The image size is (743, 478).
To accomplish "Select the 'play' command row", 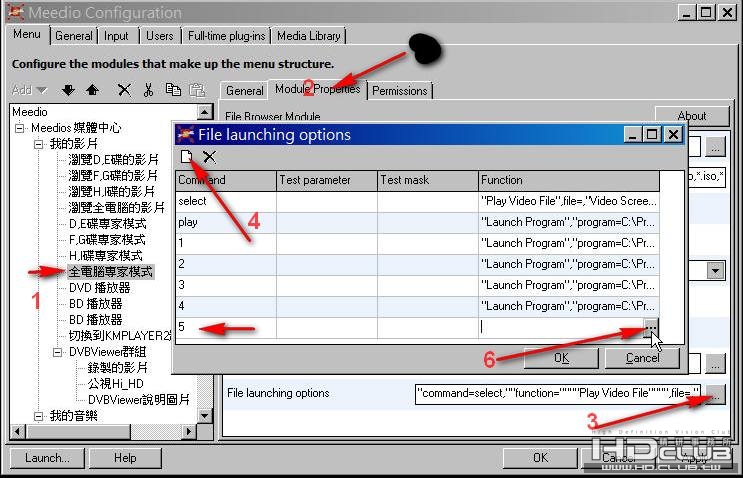I will (x=417, y=222).
